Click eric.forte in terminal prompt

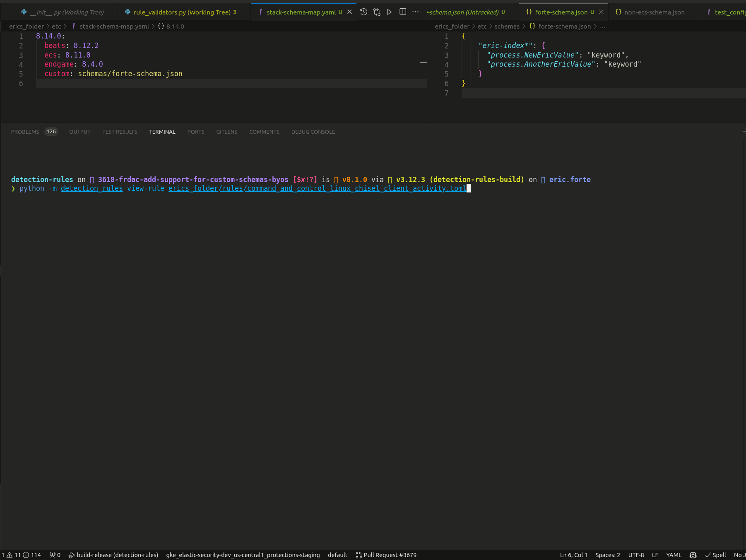click(x=570, y=180)
